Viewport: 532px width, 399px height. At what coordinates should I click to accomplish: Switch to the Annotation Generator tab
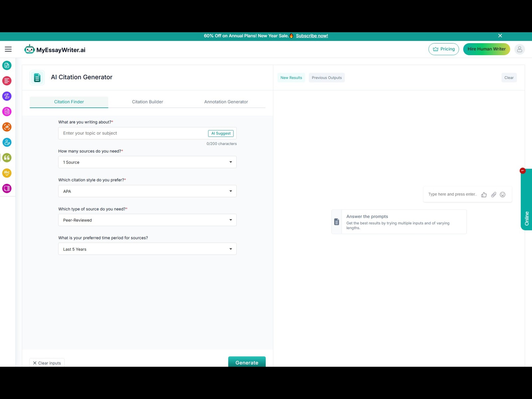pos(226,102)
